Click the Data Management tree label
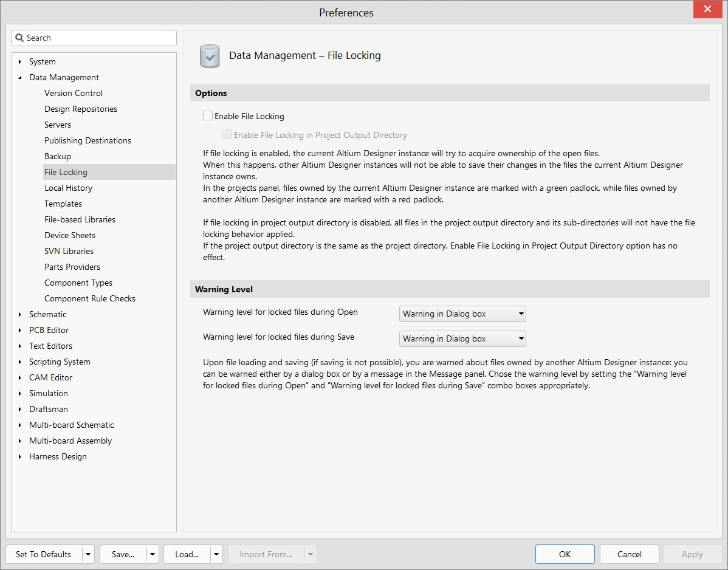The image size is (728, 570). tap(64, 78)
